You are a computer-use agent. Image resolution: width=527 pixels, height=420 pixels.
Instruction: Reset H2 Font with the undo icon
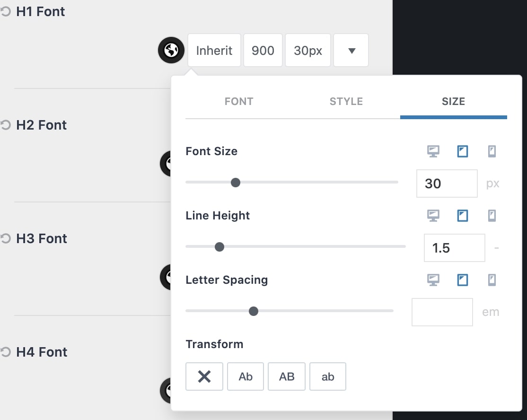click(x=5, y=125)
